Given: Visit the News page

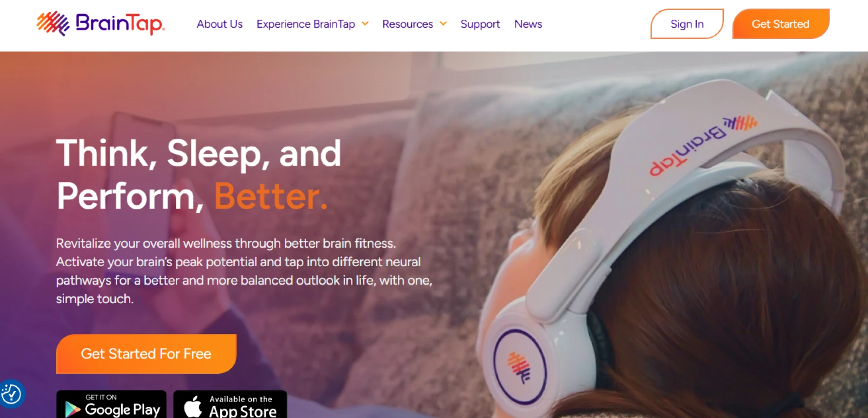Looking at the screenshot, I should 528,24.
